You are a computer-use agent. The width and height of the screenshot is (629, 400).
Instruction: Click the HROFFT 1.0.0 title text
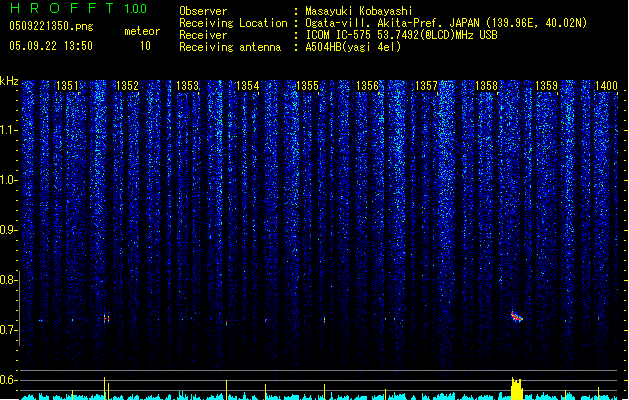pyautogui.click(x=79, y=8)
